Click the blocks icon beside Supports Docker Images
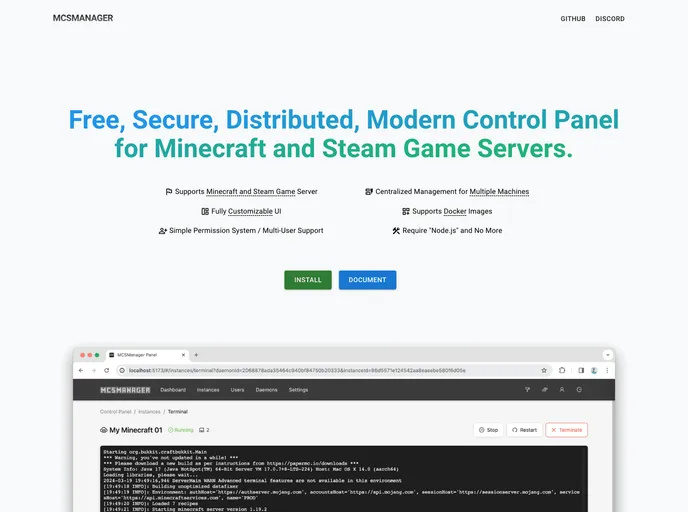Viewport: 688px width, 512px height. coord(406,211)
